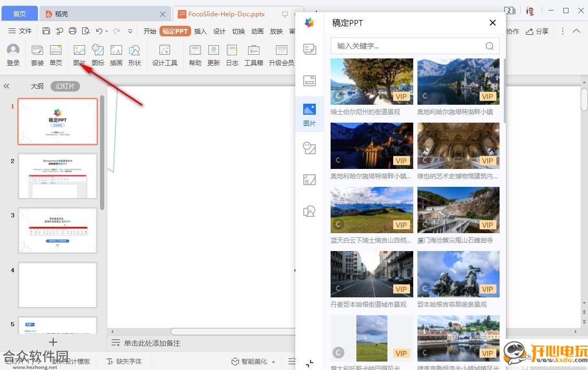
Task: Click the save icon in quick toolbar
Action: pyautogui.click(x=46, y=31)
